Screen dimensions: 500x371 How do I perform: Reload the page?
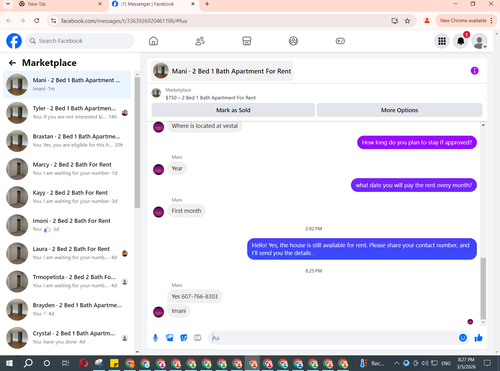tap(37, 21)
